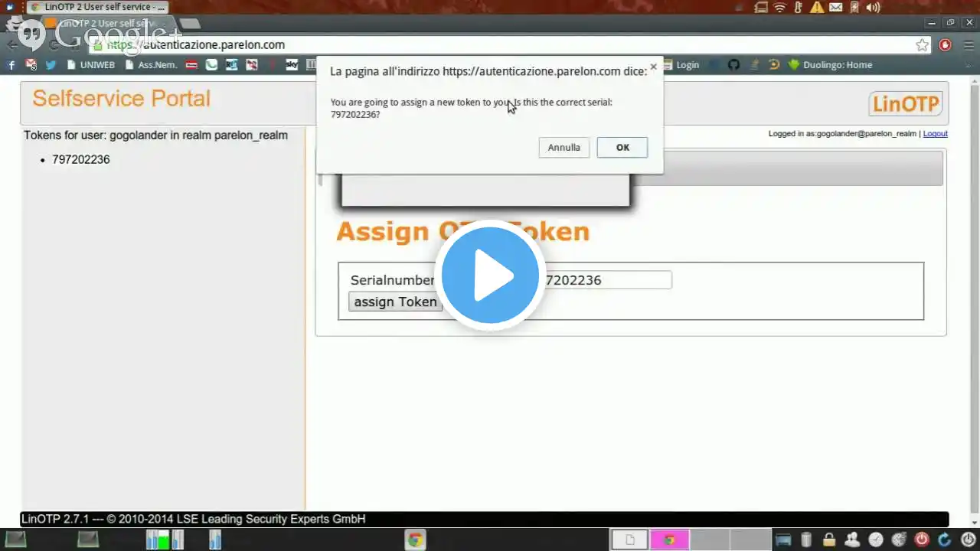Click the users icon in the taskbar
The height and width of the screenshot is (551, 980).
point(852,540)
